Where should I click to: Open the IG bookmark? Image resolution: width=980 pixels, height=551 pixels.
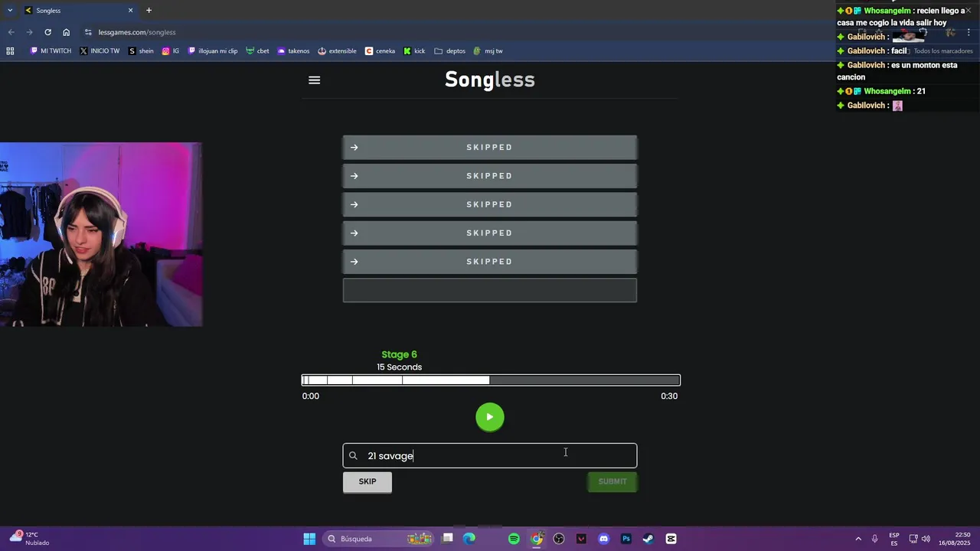(171, 51)
